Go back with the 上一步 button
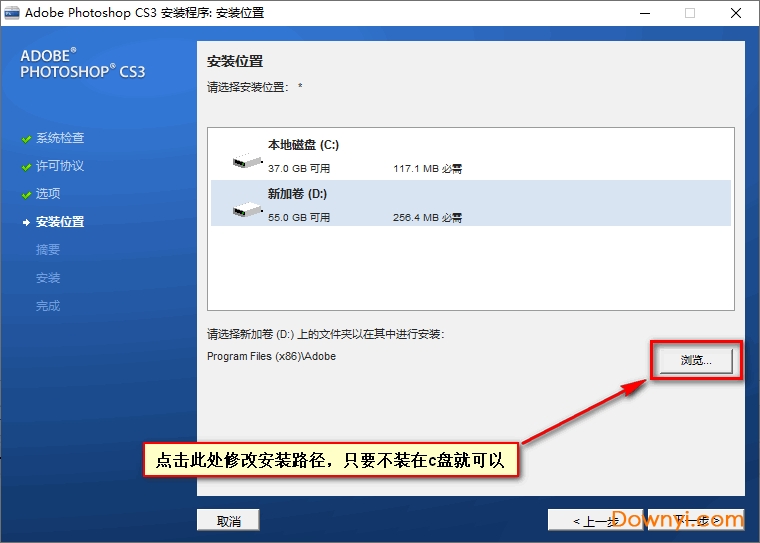This screenshot has width=760, height=543. (596, 521)
